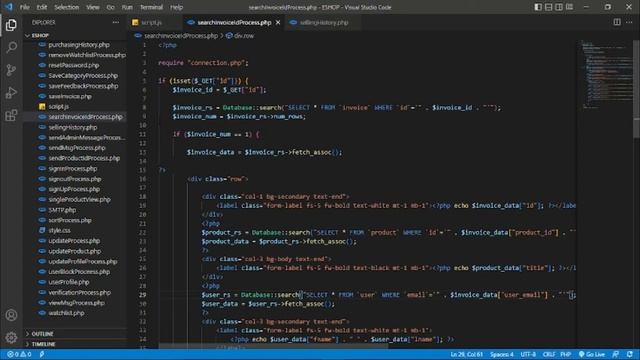Change end of line sequence CRLF
640x360 pixels.
pos(549,354)
